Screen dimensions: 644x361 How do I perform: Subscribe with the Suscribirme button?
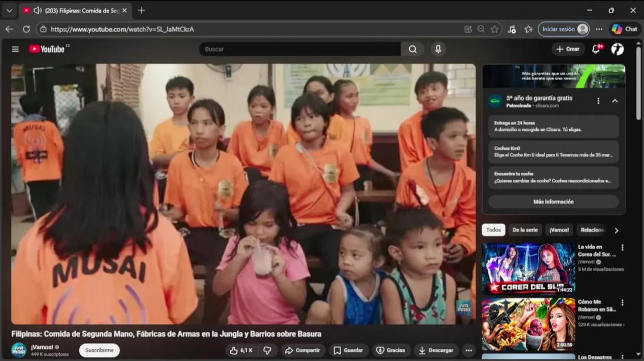99,350
